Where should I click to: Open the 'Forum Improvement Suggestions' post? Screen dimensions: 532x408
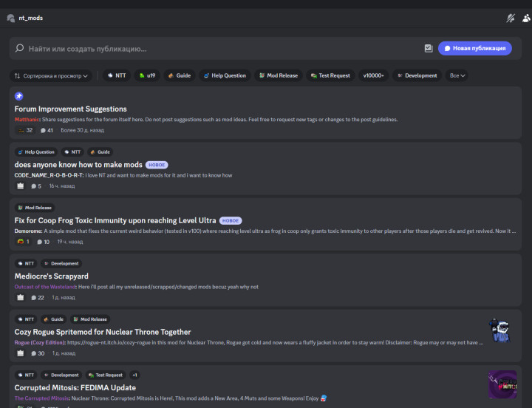pos(71,109)
